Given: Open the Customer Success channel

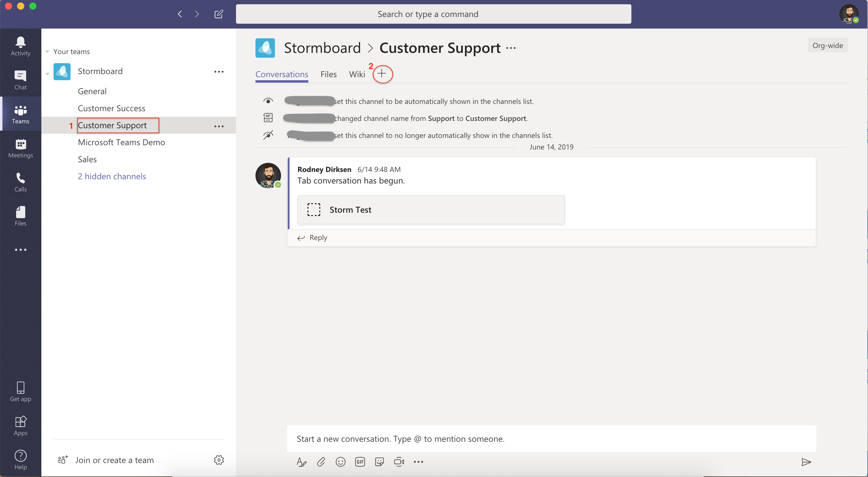Looking at the screenshot, I should point(112,108).
